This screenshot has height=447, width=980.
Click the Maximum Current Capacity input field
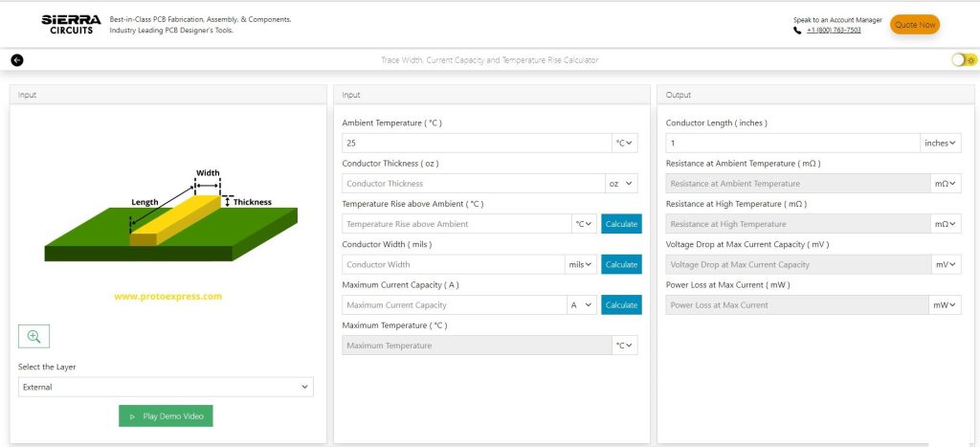coord(455,305)
